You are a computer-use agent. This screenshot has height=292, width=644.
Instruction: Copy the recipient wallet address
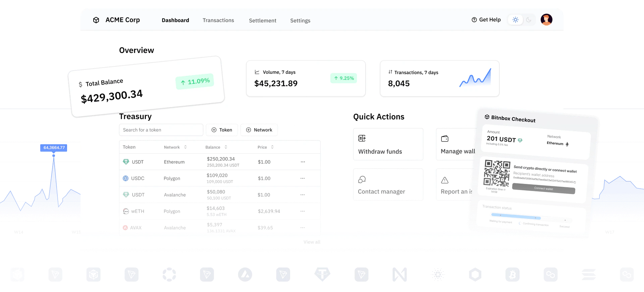click(575, 182)
